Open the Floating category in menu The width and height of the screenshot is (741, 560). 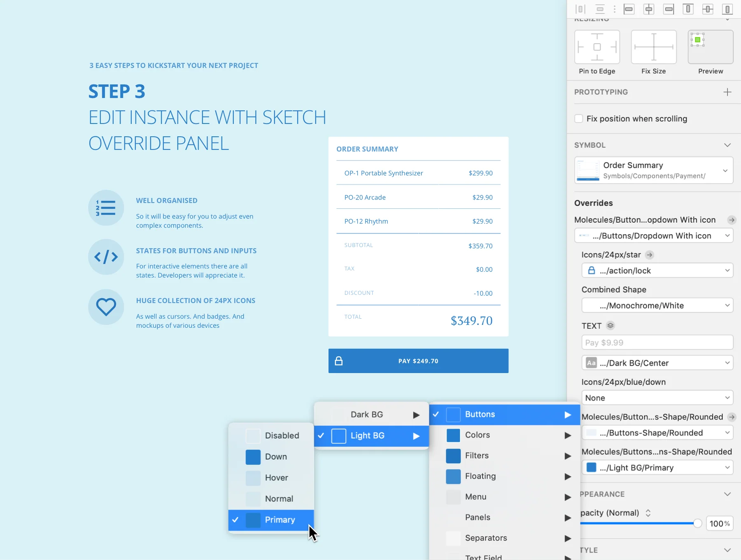(504, 476)
